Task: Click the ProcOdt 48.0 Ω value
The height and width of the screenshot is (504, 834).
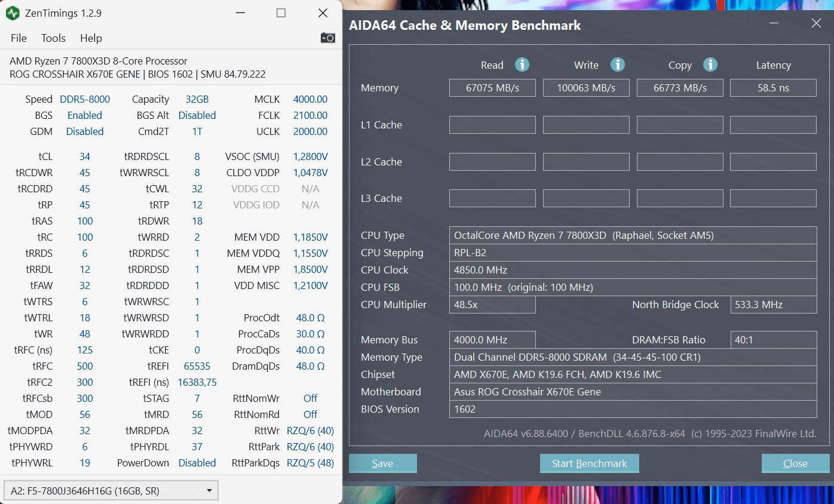Action: click(310, 318)
